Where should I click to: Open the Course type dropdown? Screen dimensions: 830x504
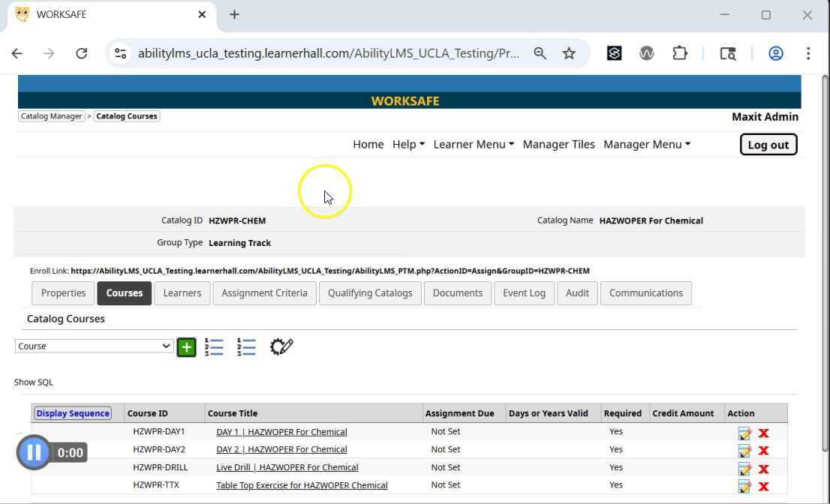tap(94, 346)
